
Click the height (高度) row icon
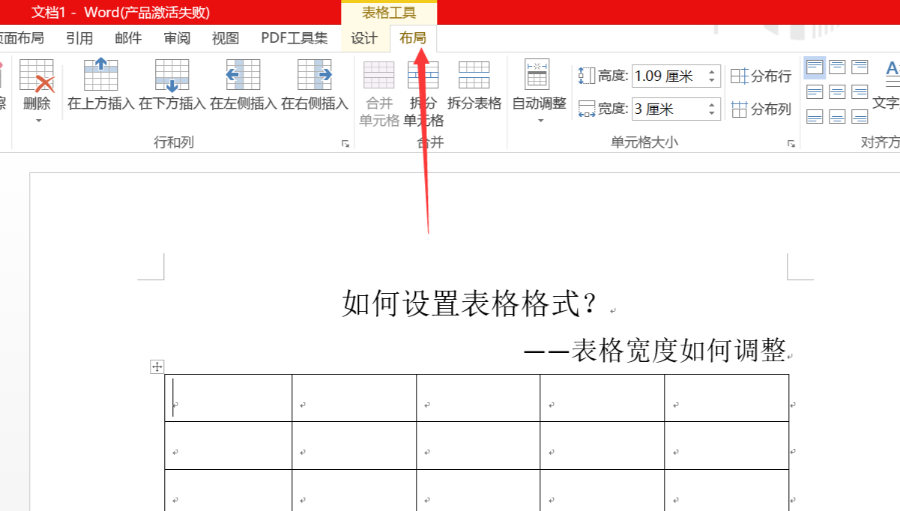(586, 76)
